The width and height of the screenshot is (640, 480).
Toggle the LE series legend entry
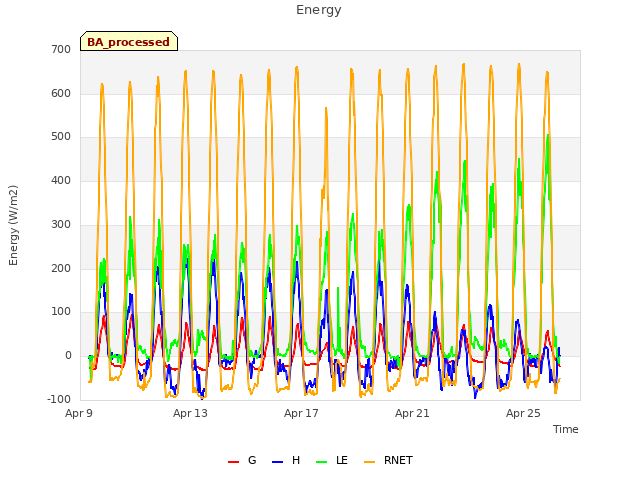coord(332,460)
